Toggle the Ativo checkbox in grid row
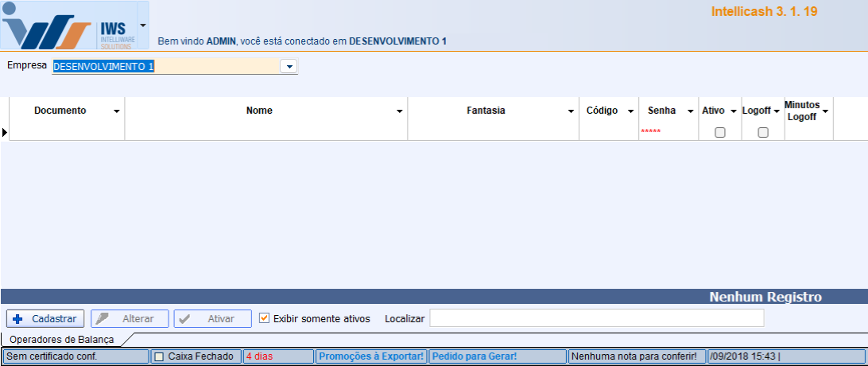The width and height of the screenshot is (868, 366). click(720, 133)
